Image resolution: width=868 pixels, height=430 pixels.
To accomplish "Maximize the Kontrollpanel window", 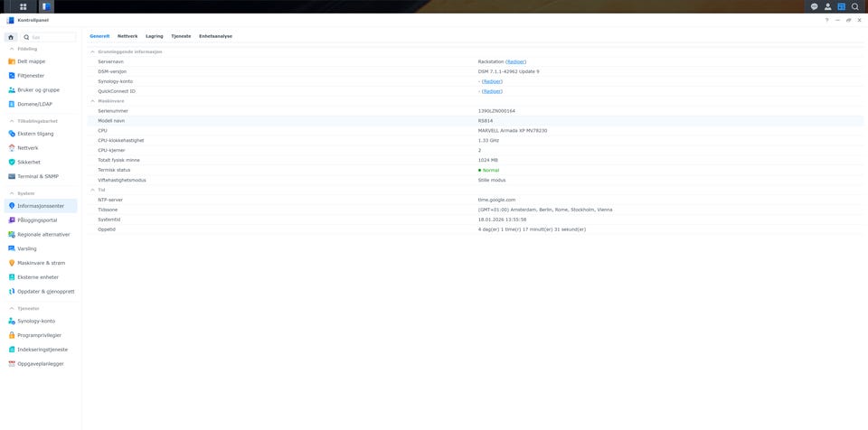I will click(x=848, y=20).
